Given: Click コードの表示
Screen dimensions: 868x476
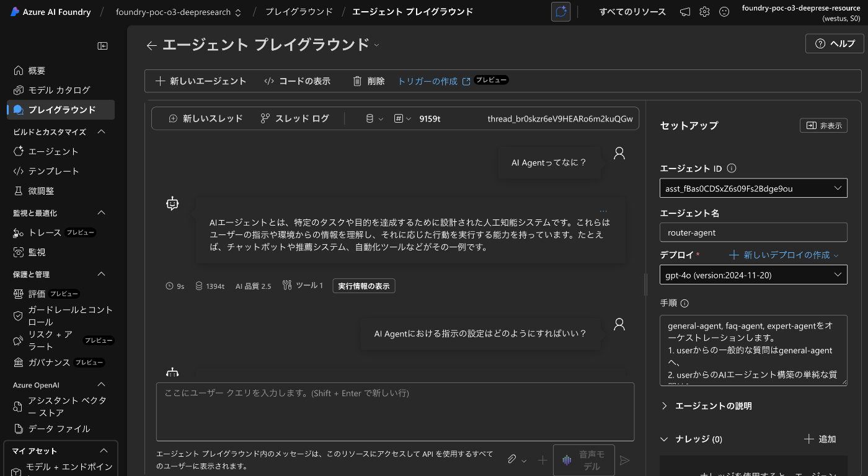Looking at the screenshot, I should pyautogui.click(x=297, y=81).
